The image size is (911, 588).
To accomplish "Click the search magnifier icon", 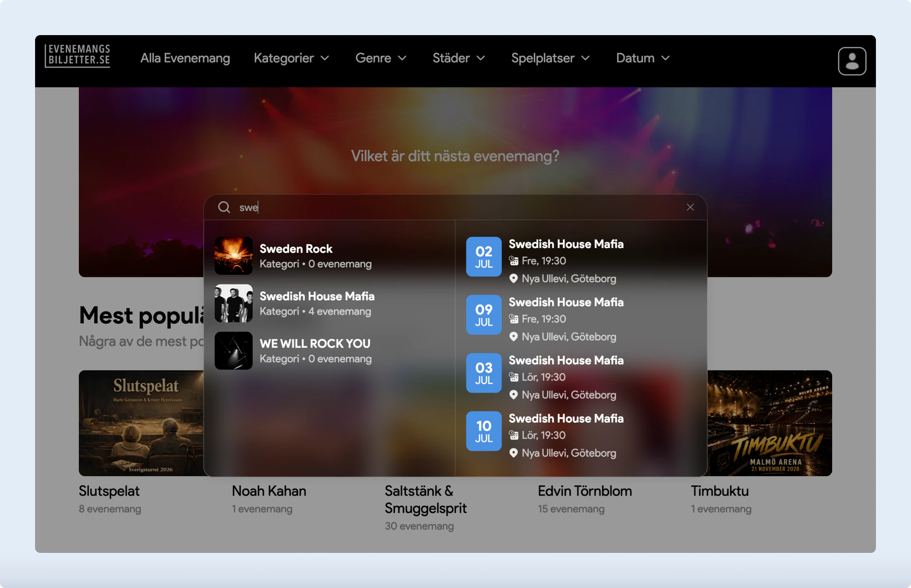I will [x=224, y=207].
